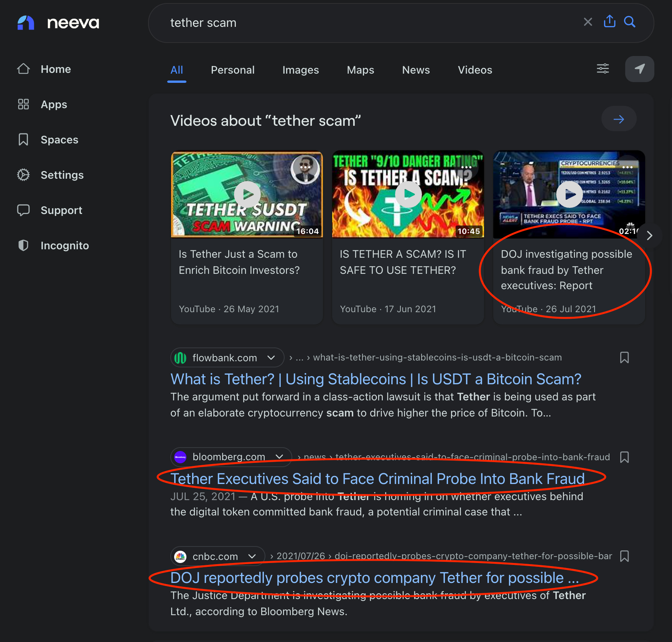The image size is (672, 642).
Task: Open 'What is Tether? Using Stablecoins' result
Action: click(x=376, y=379)
